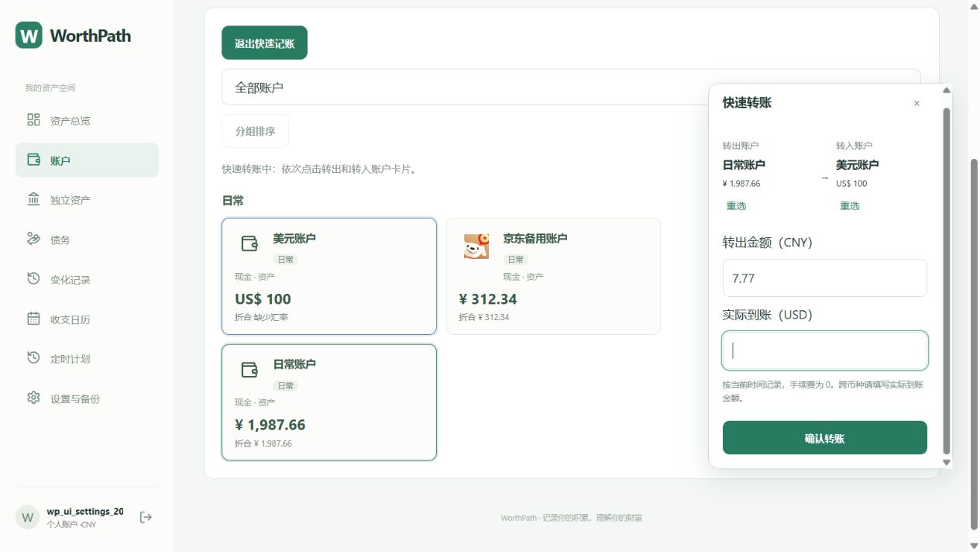Screen dimensions: 980x552
Task: Click the transfer panel scrollbar down arrow
Action: coord(946,462)
